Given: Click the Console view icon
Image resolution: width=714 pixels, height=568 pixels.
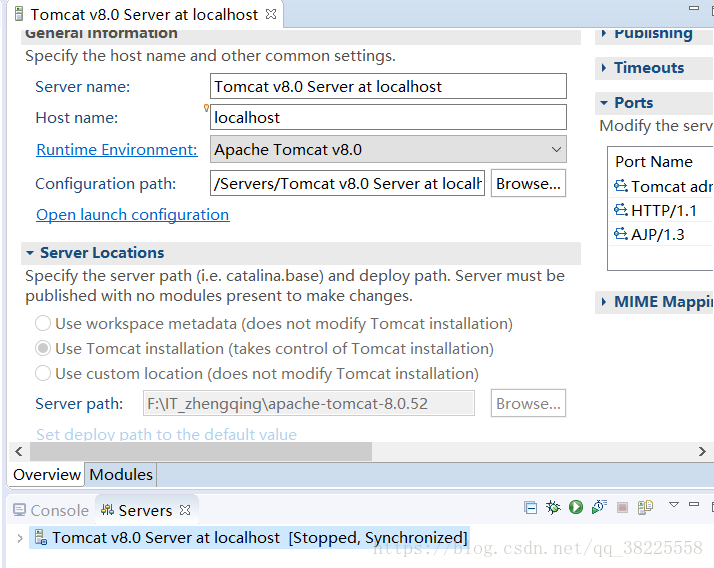Looking at the screenshot, I should pyautogui.click(x=19, y=510).
